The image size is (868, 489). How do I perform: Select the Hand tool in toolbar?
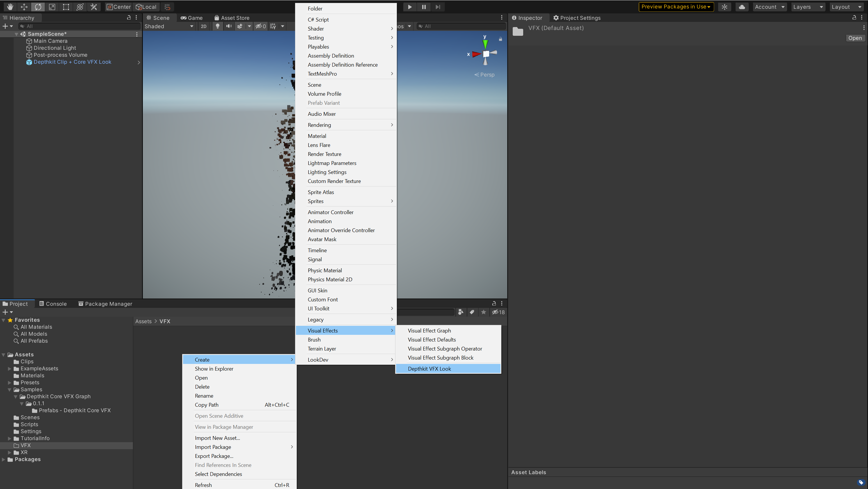coord(10,7)
